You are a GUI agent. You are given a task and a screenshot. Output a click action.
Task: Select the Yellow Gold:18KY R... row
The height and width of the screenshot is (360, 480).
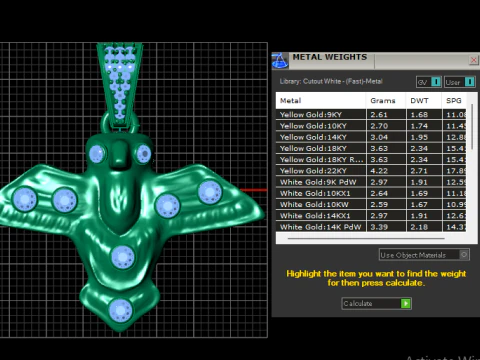point(371,160)
